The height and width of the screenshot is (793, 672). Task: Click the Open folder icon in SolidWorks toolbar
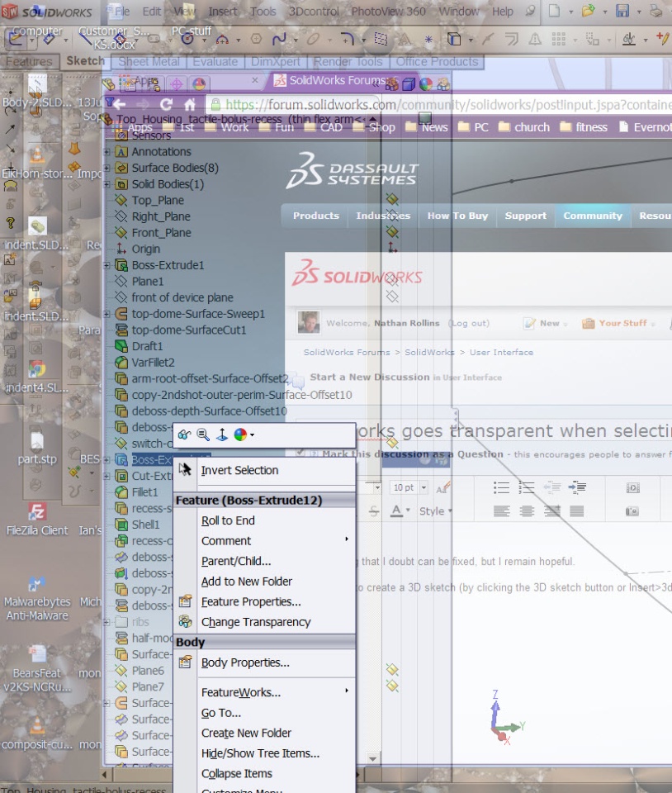coord(588,11)
